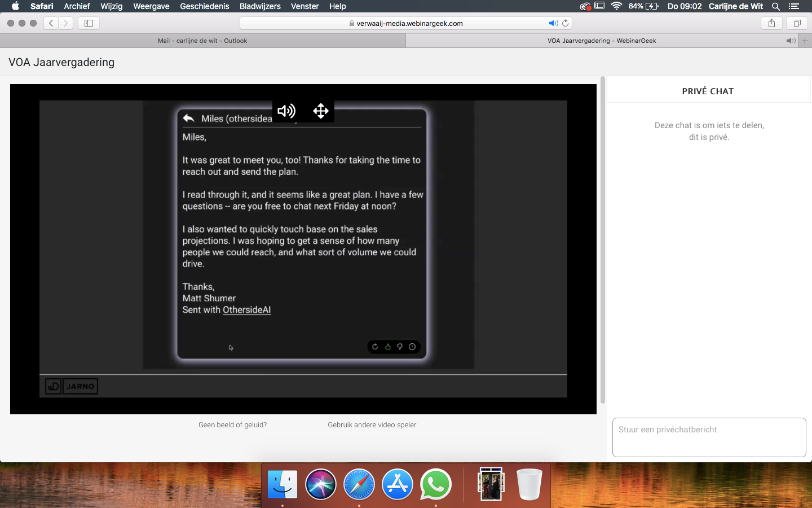Screen dimensions: 812x508
Task: Click the page scrollbar beside the video
Action: coord(603,240)
